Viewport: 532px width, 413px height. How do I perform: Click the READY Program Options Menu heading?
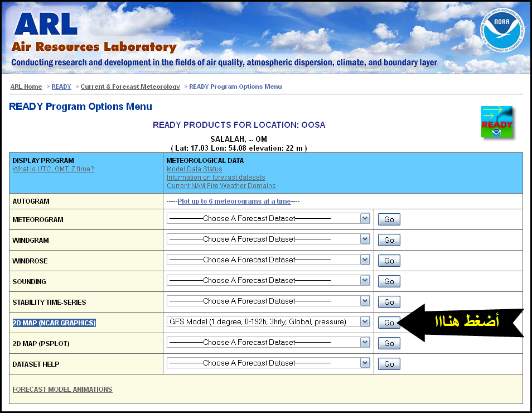pyautogui.click(x=80, y=107)
